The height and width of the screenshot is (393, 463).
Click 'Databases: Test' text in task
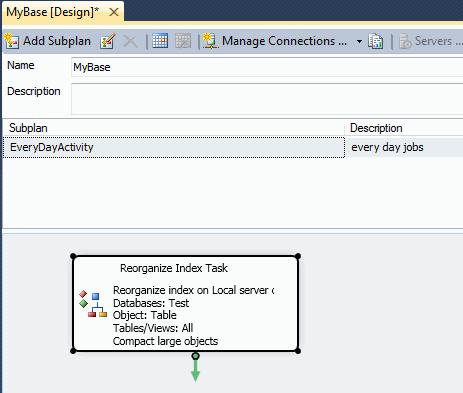[151, 303]
